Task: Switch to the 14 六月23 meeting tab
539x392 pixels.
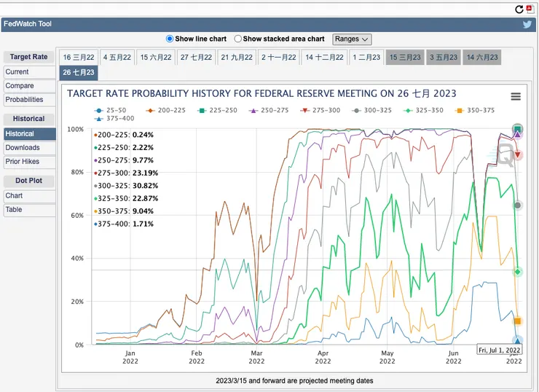Action: pos(482,58)
